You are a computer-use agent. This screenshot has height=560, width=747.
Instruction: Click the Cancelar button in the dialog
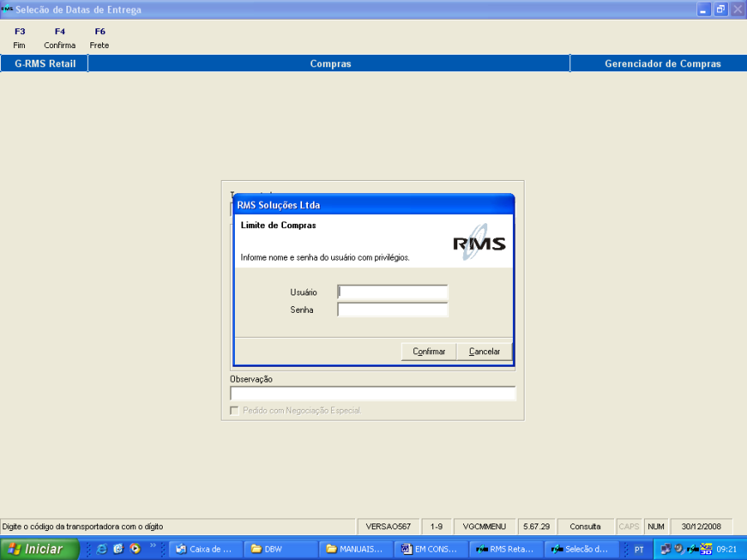pyautogui.click(x=484, y=352)
